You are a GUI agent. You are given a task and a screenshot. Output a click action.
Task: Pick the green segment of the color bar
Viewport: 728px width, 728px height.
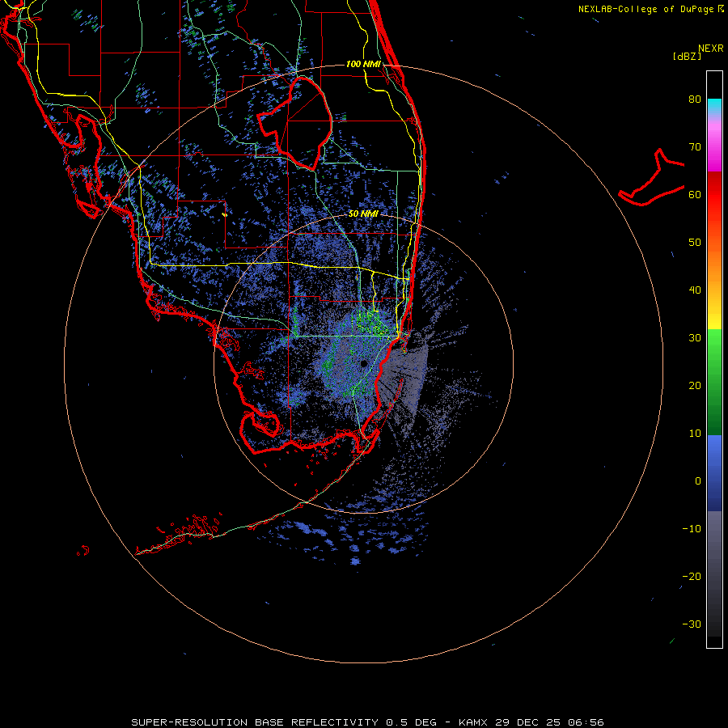[x=714, y=383]
